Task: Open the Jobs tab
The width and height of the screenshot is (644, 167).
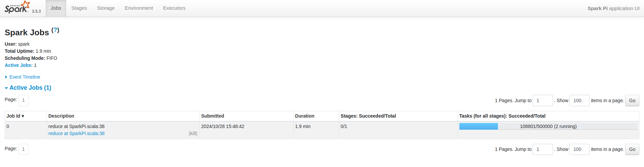Action: click(x=56, y=8)
